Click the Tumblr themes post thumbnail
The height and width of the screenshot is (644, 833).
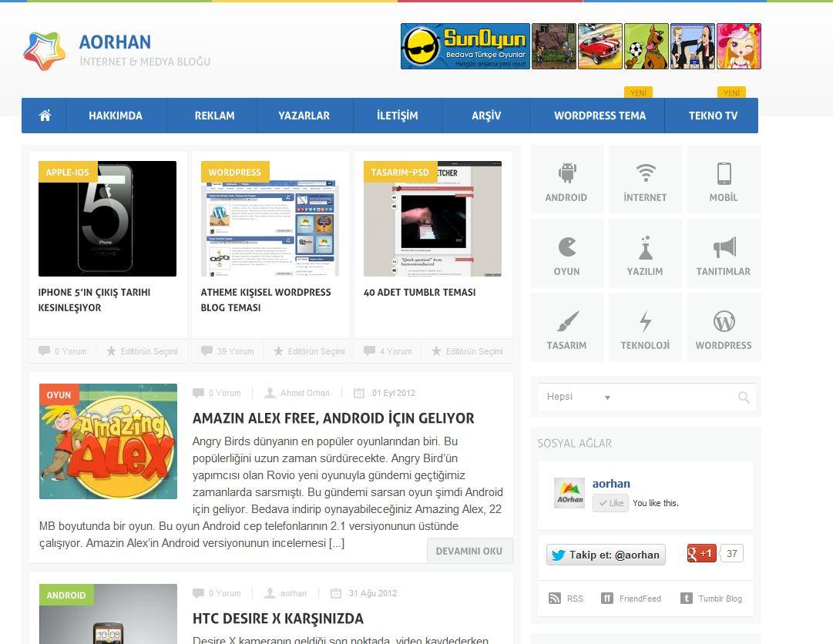(x=432, y=219)
